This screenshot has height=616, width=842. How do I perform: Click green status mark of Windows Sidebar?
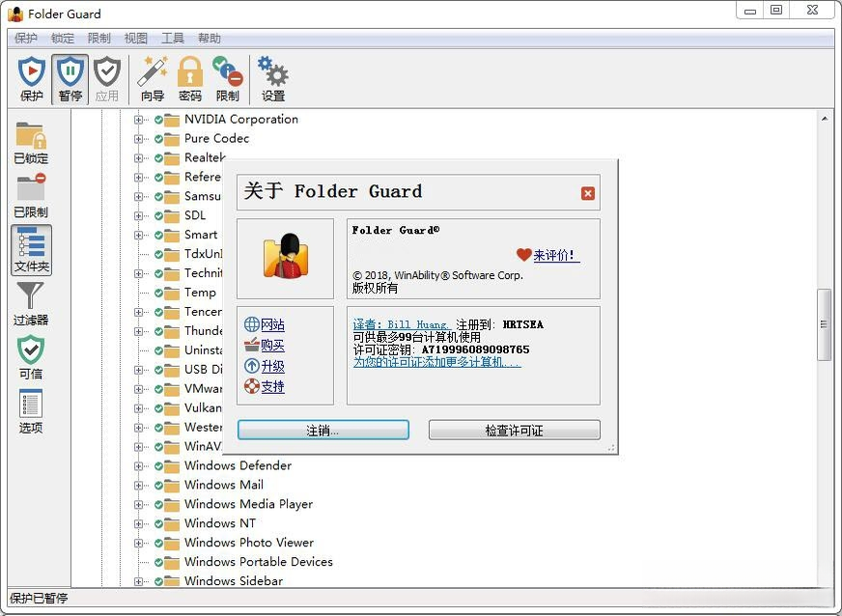point(158,581)
